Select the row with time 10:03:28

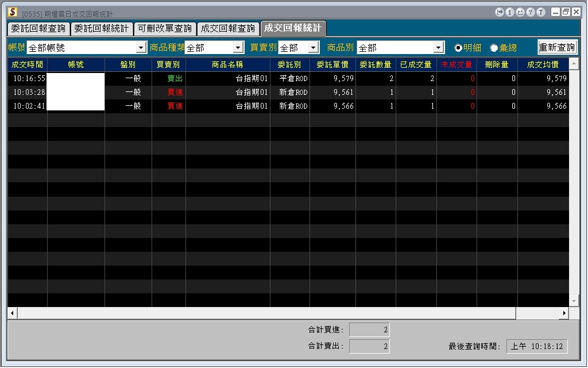[x=288, y=93]
